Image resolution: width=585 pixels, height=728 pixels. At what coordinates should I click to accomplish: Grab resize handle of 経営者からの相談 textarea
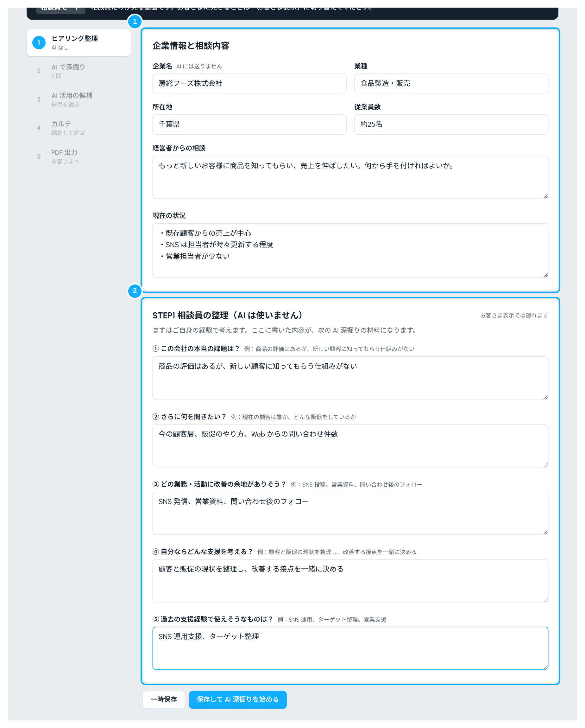pos(545,196)
